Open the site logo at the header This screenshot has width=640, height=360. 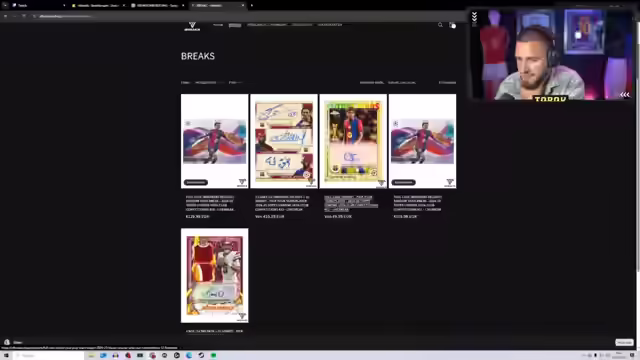coord(192,27)
